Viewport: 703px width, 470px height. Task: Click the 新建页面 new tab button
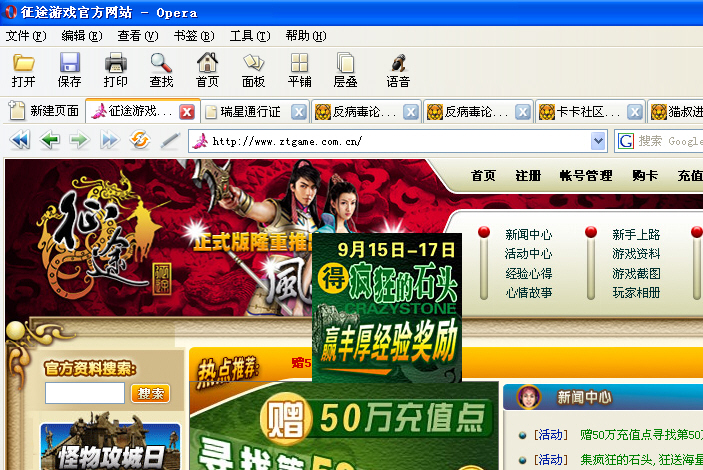(44, 111)
